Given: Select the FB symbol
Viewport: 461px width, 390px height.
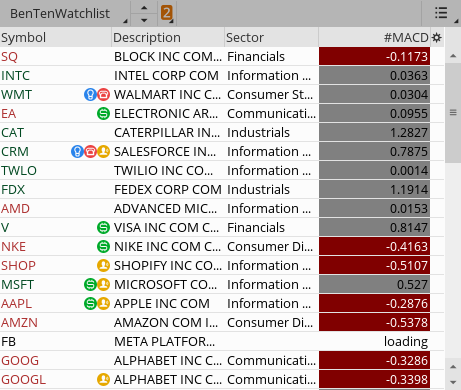Looking at the screenshot, I should pyautogui.click(x=8, y=342).
